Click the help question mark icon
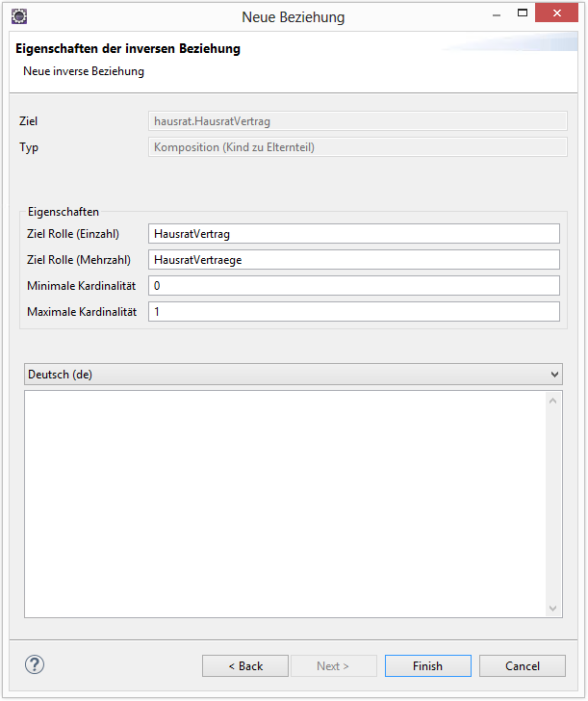Viewport: 588px width, 701px height. [x=35, y=664]
